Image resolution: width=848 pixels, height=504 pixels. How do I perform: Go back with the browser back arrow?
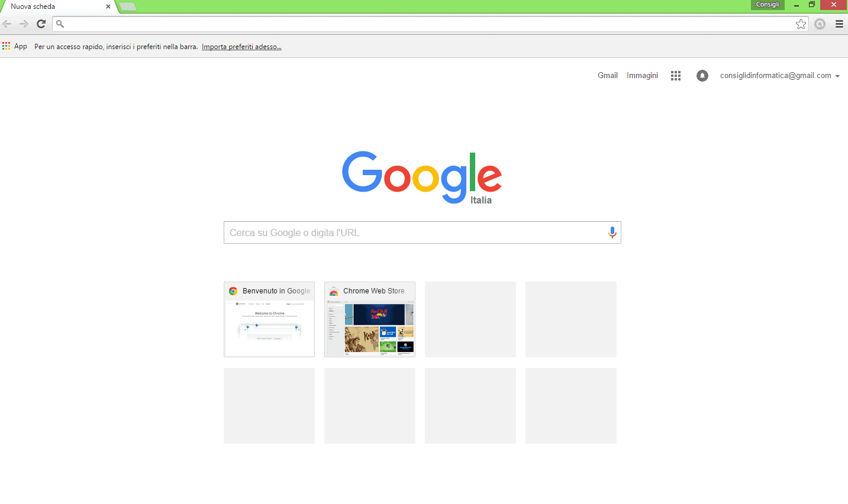(x=7, y=24)
